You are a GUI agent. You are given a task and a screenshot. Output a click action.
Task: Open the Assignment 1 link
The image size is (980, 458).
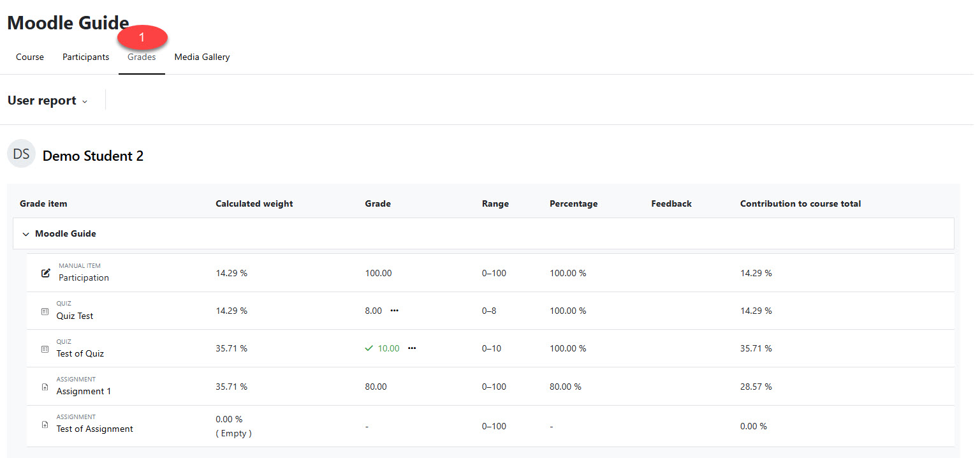click(84, 391)
